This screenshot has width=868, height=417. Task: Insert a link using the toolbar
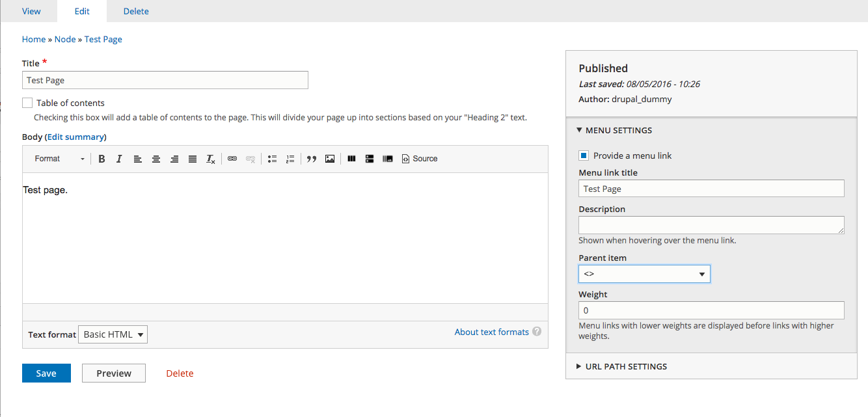coord(232,158)
